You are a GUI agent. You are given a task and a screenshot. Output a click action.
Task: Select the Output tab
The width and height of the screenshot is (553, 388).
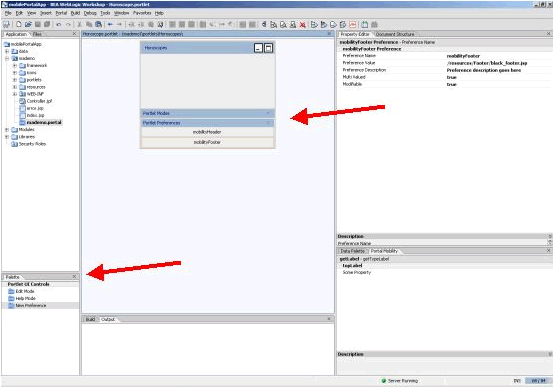point(108,319)
